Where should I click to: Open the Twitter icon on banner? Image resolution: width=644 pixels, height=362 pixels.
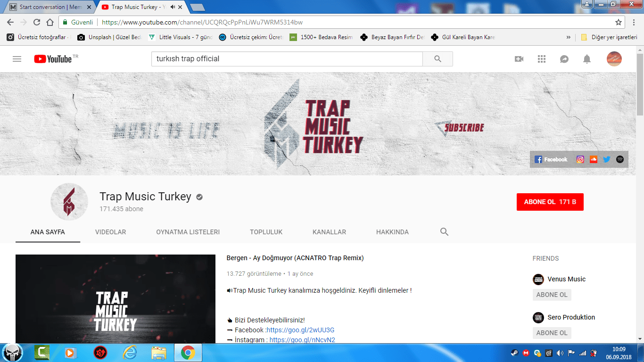tap(607, 159)
